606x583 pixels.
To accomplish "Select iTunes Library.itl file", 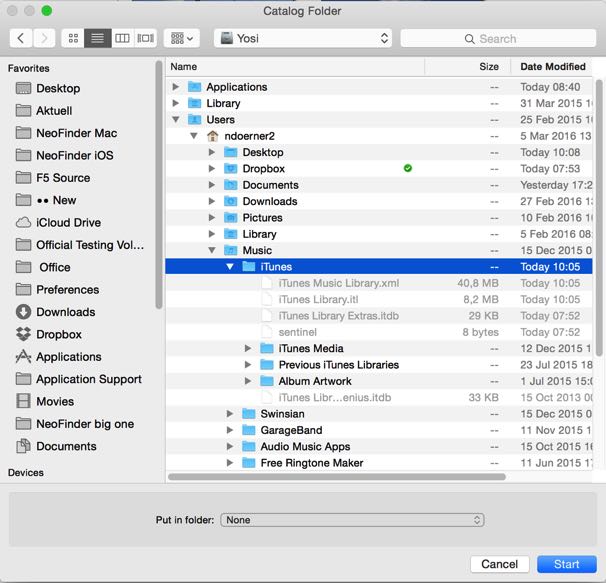I will tap(379, 299).
